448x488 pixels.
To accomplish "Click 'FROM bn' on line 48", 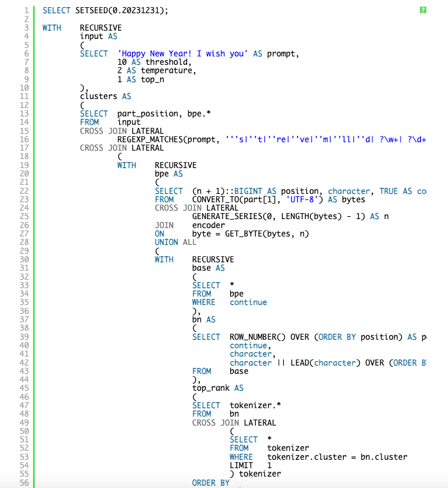I will pos(215,414).
